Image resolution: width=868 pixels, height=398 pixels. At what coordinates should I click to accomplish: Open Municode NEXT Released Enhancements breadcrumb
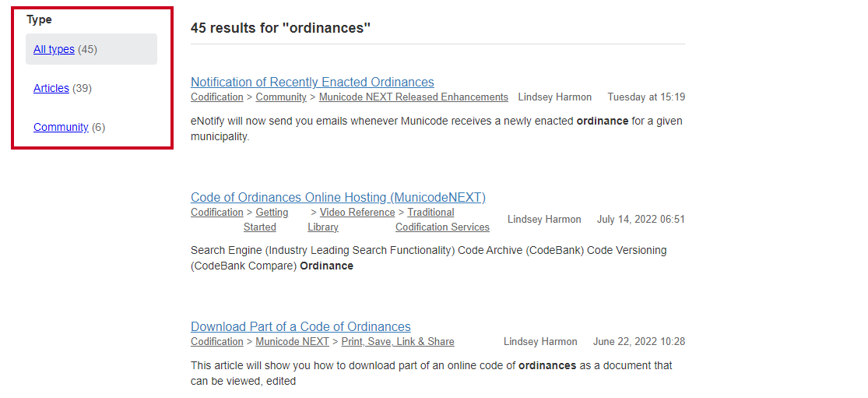click(413, 97)
